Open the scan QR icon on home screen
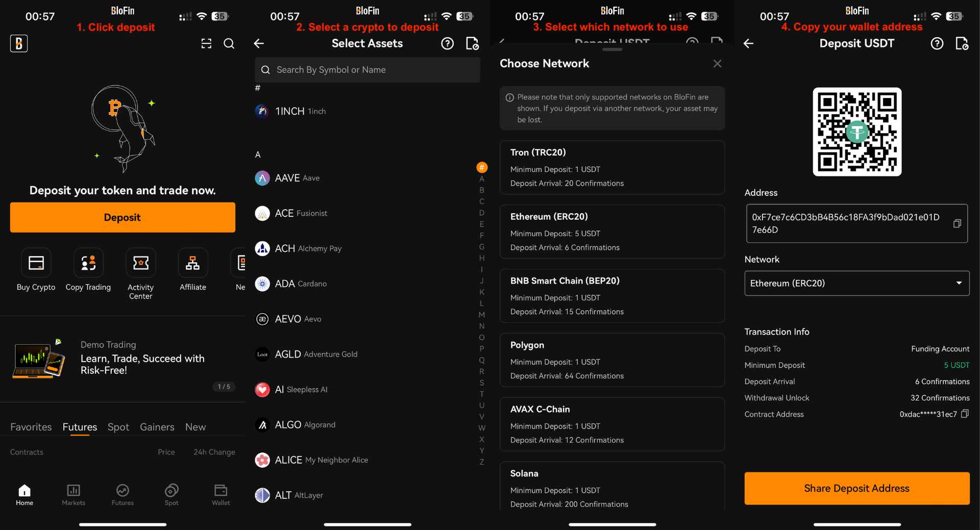980x530 pixels. (206, 44)
